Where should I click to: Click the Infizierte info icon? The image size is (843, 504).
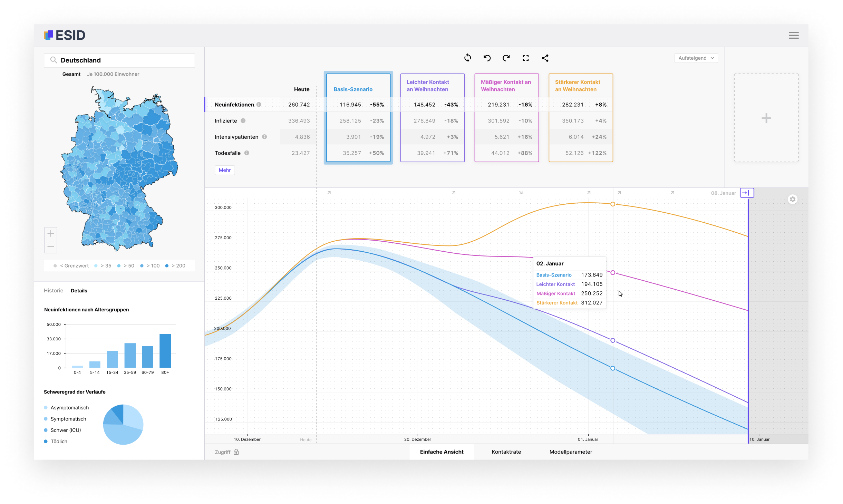pos(243,121)
